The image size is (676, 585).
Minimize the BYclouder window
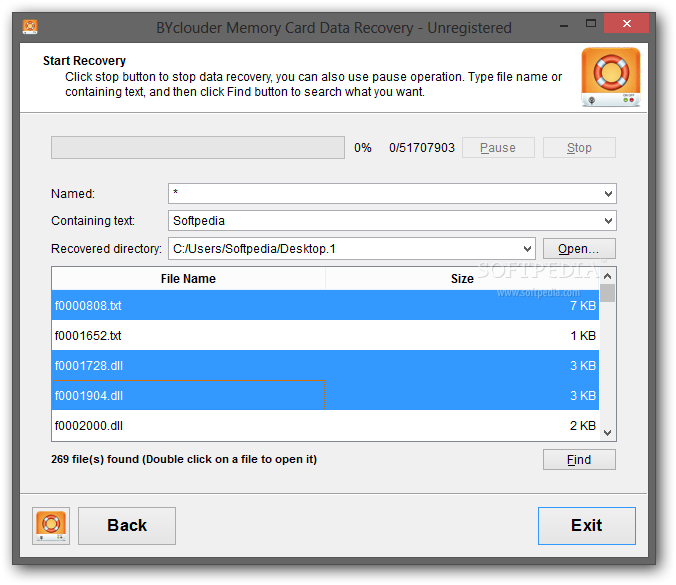pos(563,25)
